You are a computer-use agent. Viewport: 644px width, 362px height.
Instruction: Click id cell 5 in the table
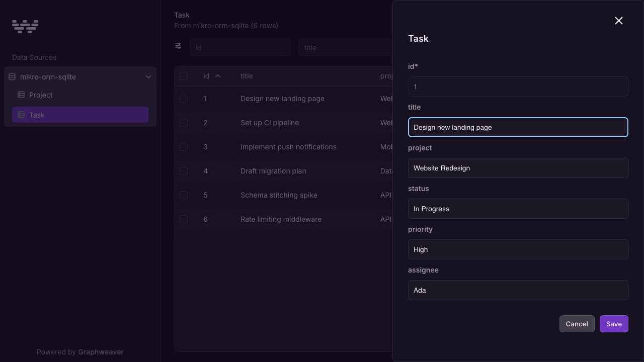pos(205,195)
